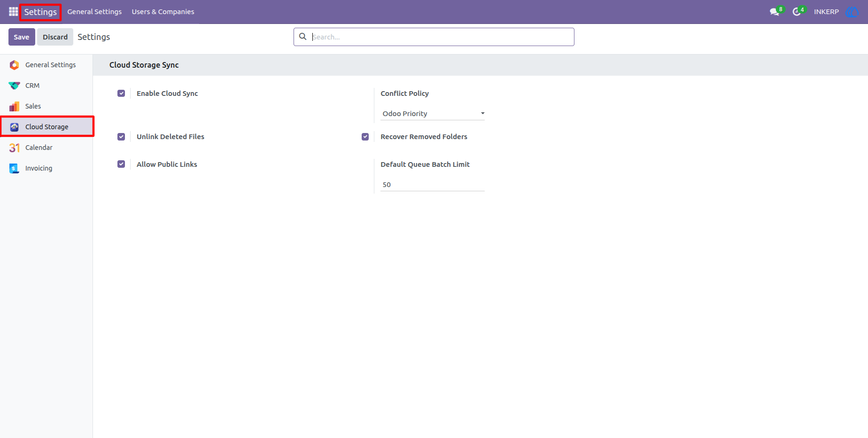Click the Cloud Storage Sync heading
Screen dimensions: 868x438
click(x=144, y=65)
